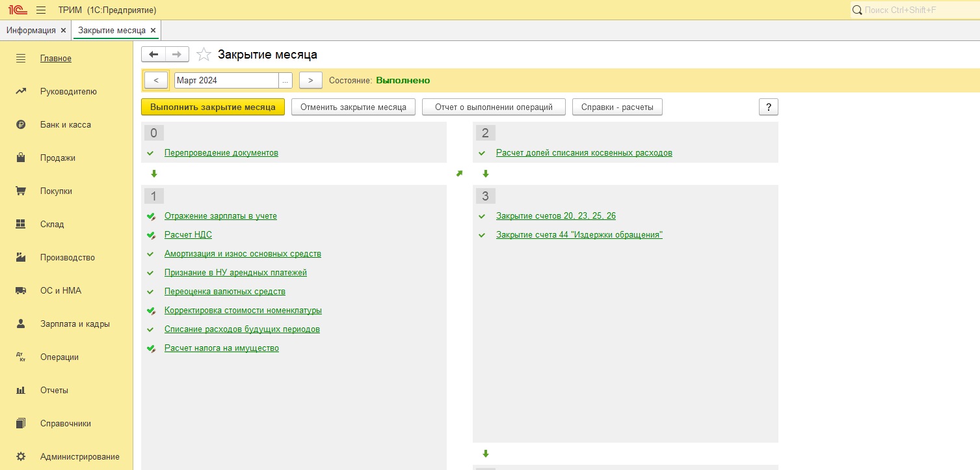980x470 pixels.
Task: Open Переоценка валютных средств link
Action: click(225, 292)
